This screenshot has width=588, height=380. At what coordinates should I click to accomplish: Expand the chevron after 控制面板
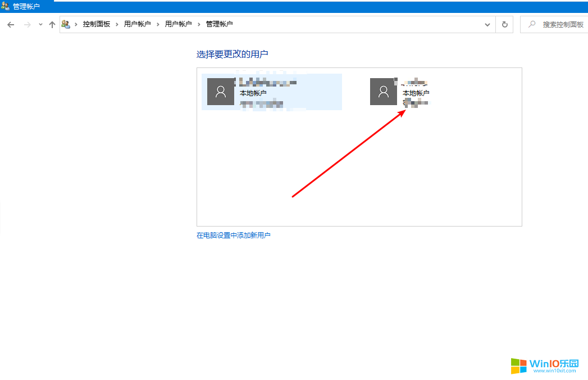coord(117,24)
